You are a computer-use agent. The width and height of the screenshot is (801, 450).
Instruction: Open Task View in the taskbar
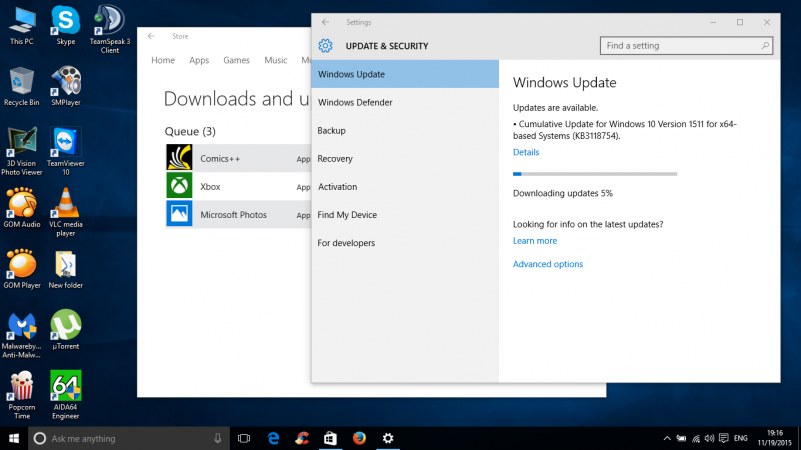(244, 438)
